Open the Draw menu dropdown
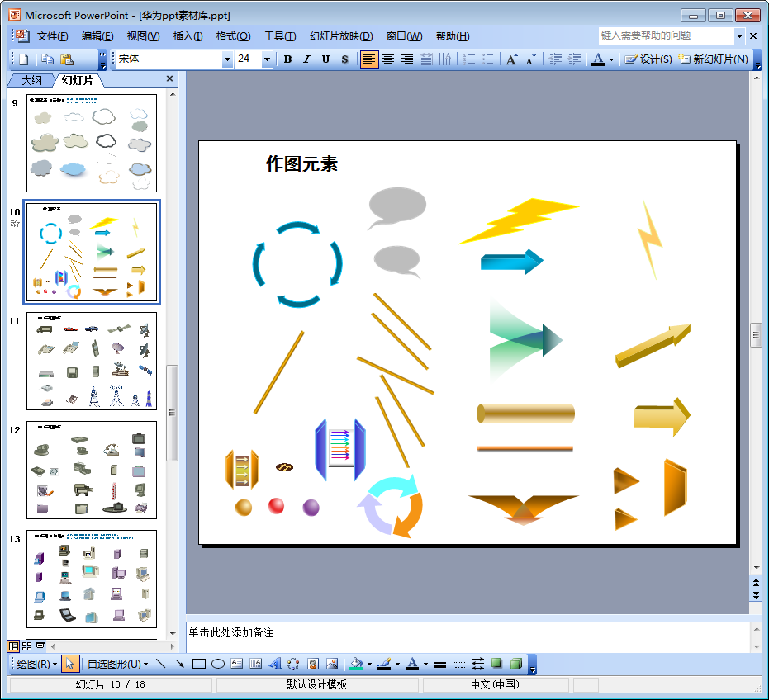Image resolution: width=769 pixels, height=700 pixels. coord(37,665)
